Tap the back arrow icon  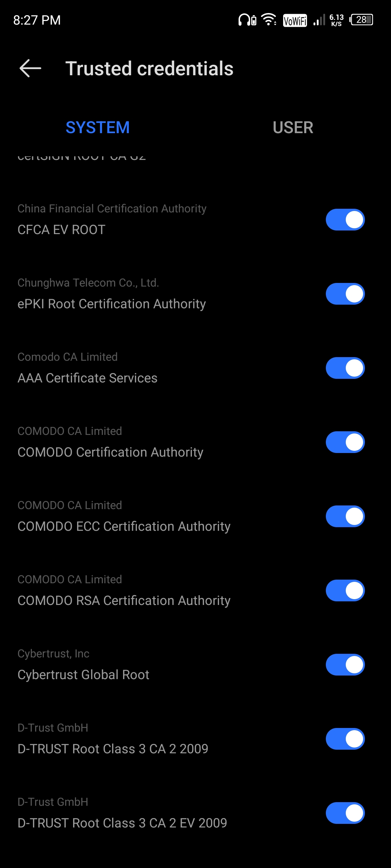click(30, 68)
